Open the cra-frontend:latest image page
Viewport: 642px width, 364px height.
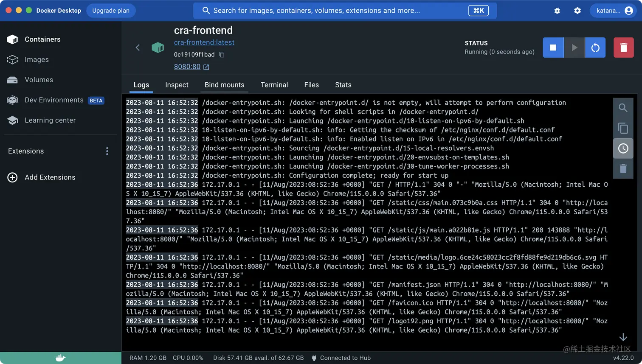click(x=204, y=42)
